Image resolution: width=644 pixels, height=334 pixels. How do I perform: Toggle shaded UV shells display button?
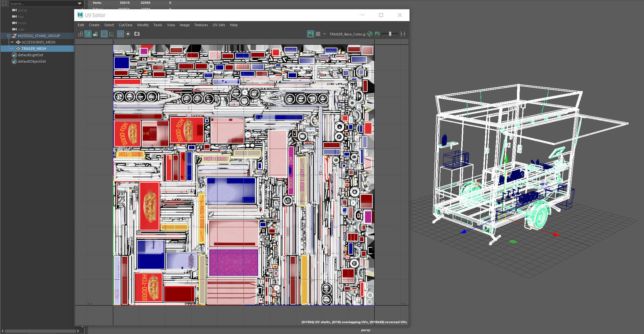click(88, 34)
